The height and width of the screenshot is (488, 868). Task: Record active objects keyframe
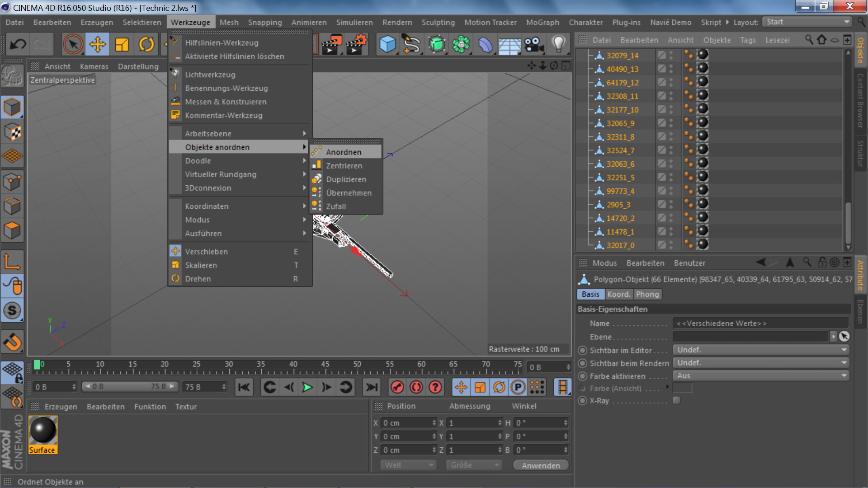[397, 387]
